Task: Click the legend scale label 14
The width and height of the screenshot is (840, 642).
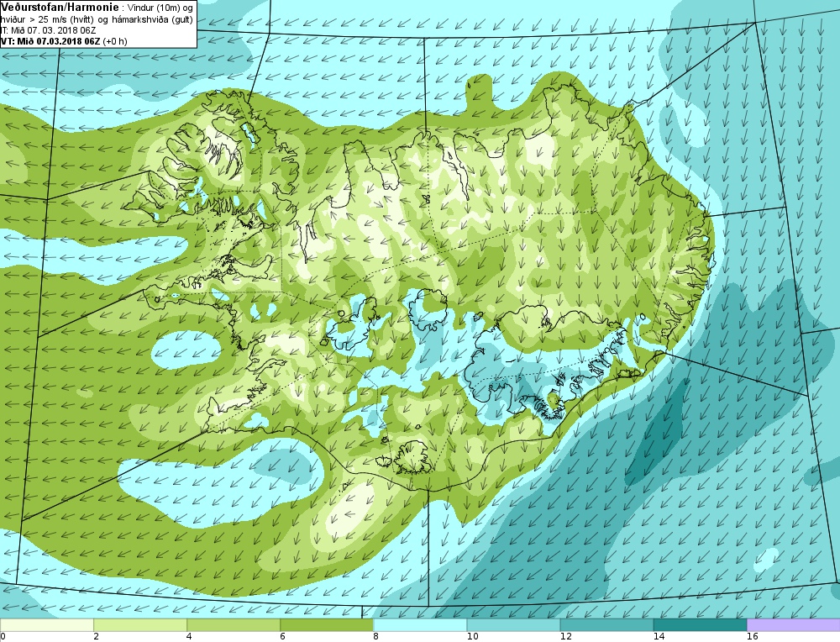Action: click(x=659, y=636)
